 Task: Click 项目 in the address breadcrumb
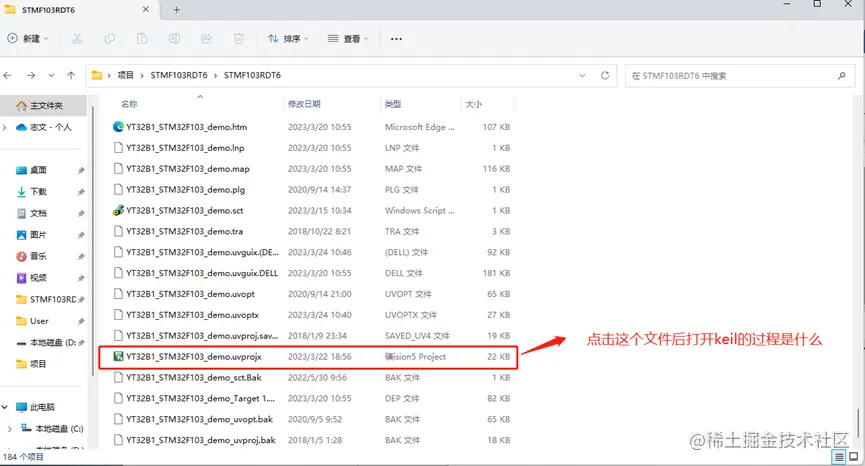pos(125,75)
